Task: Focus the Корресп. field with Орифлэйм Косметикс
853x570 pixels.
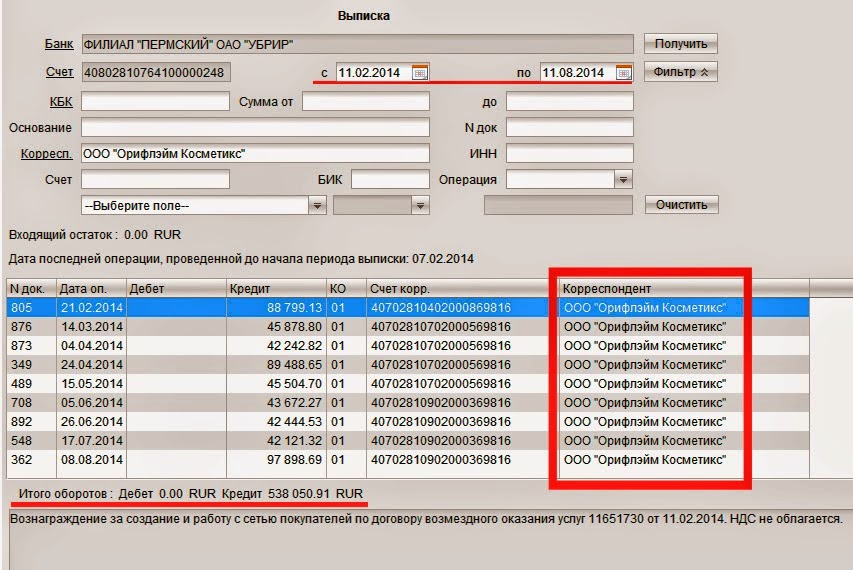Action: point(255,153)
